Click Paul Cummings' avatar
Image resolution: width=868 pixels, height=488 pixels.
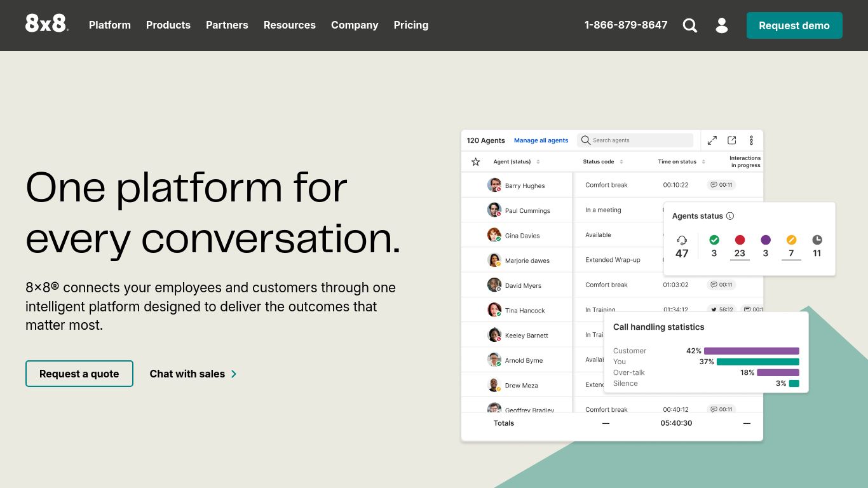[x=494, y=210]
